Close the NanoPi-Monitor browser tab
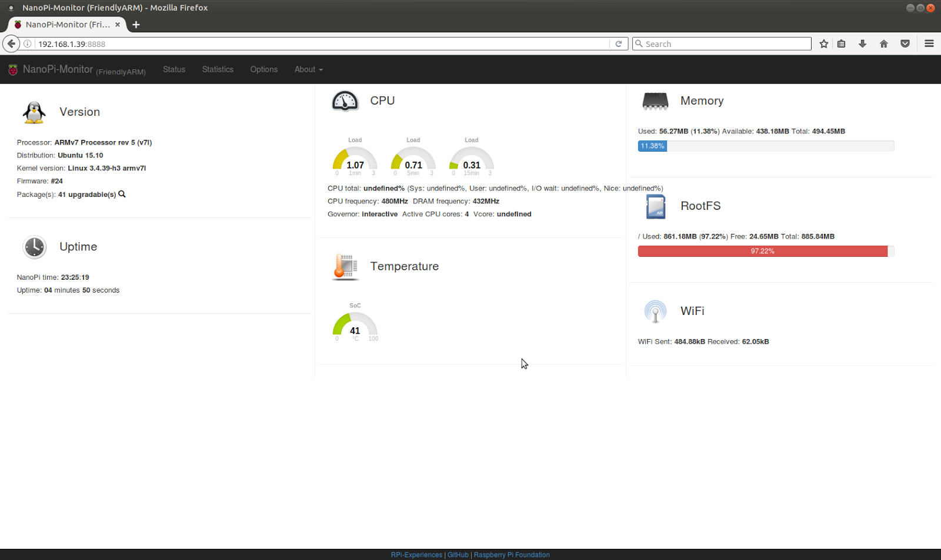Image resolution: width=941 pixels, height=560 pixels. [118, 25]
